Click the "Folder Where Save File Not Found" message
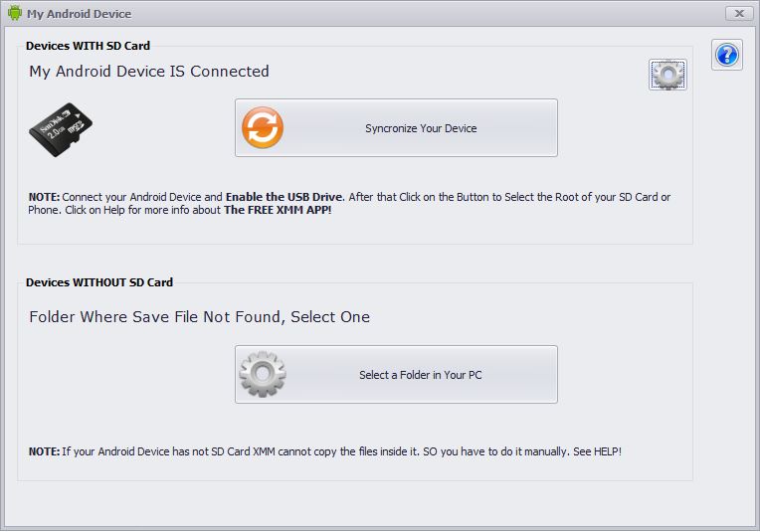Image resolution: width=760 pixels, height=532 pixels. [199, 317]
